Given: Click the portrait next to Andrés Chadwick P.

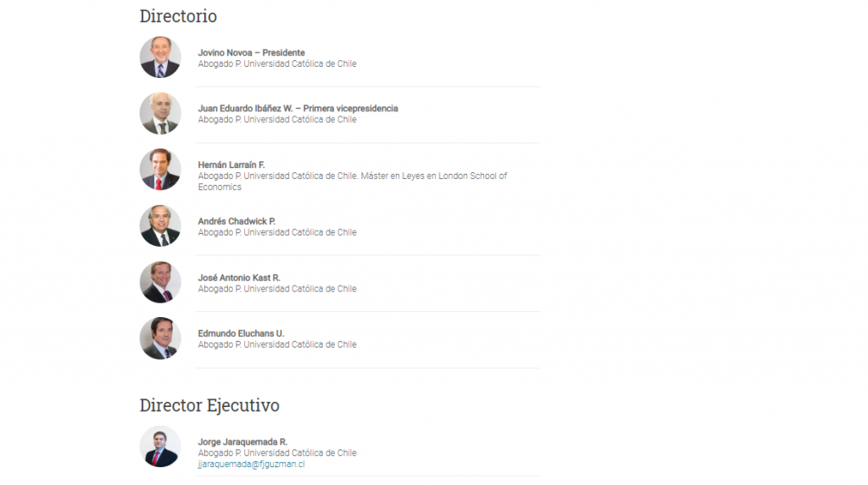Looking at the screenshot, I should pyautogui.click(x=160, y=226).
